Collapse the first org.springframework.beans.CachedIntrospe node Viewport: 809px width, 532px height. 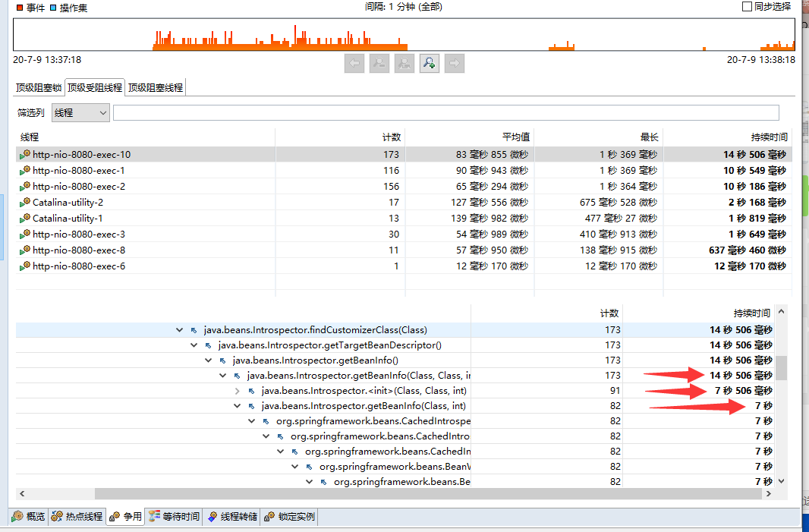[251, 421]
